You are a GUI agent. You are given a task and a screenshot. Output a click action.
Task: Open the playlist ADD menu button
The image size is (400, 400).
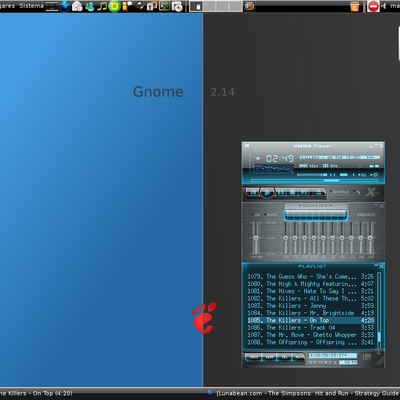click(x=254, y=357)
